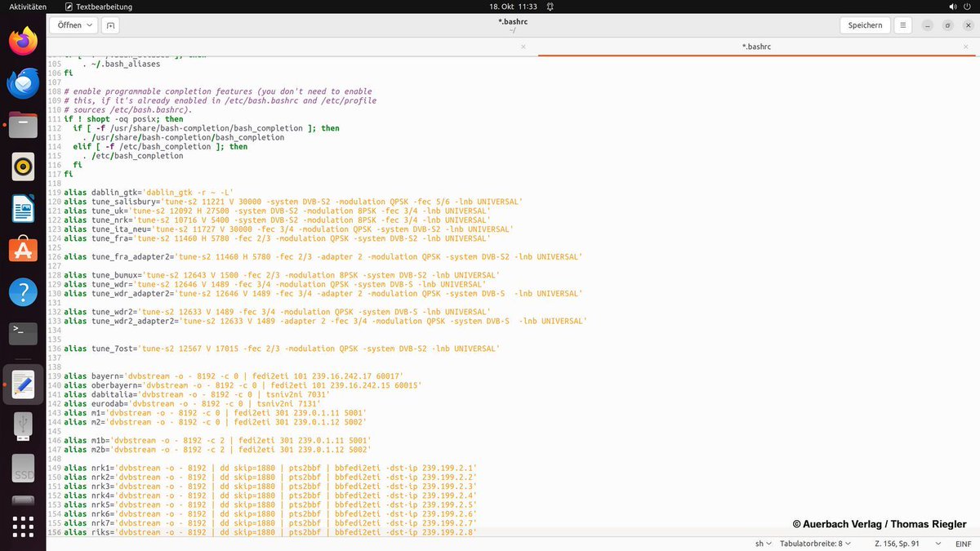Click the alias bayern line
The image size is (980, 551).
point(234,376)
